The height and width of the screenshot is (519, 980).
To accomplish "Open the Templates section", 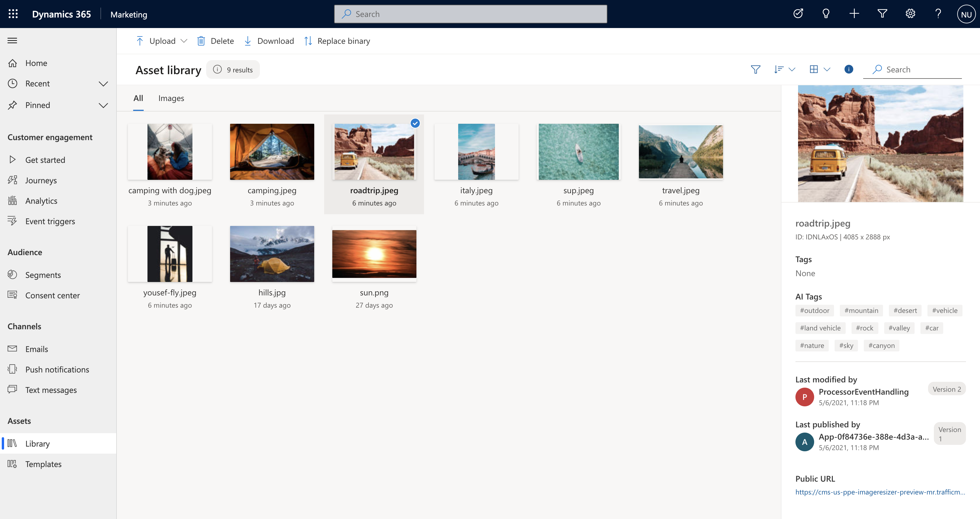I will pyautogui.click(x=43, y=464).
